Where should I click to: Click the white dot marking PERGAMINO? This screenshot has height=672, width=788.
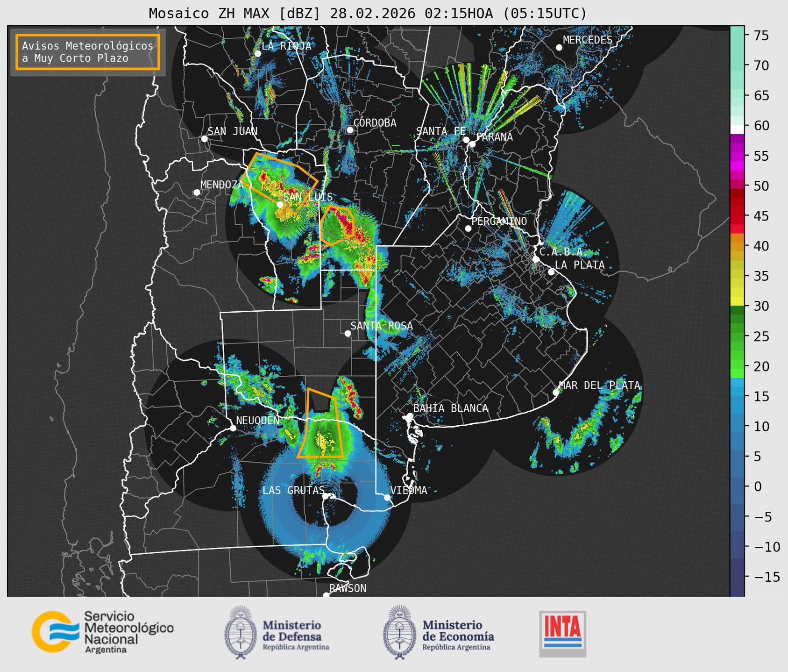[x=468, y=229]
